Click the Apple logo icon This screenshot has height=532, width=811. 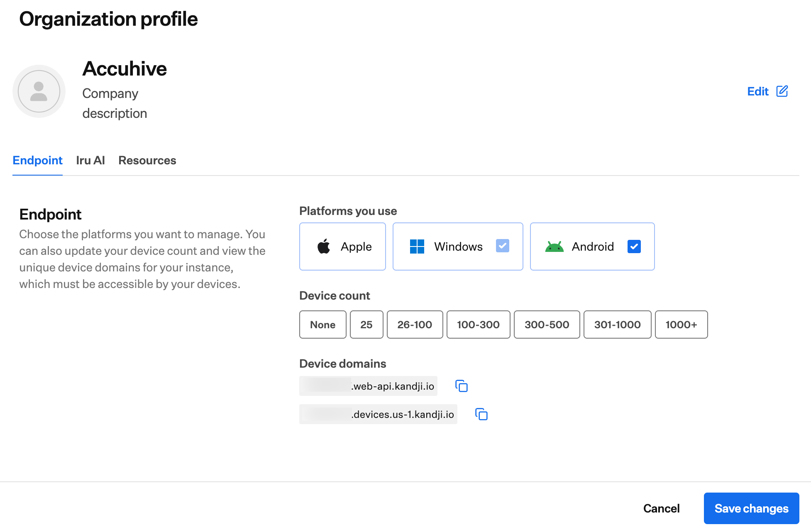pos(324,246)
